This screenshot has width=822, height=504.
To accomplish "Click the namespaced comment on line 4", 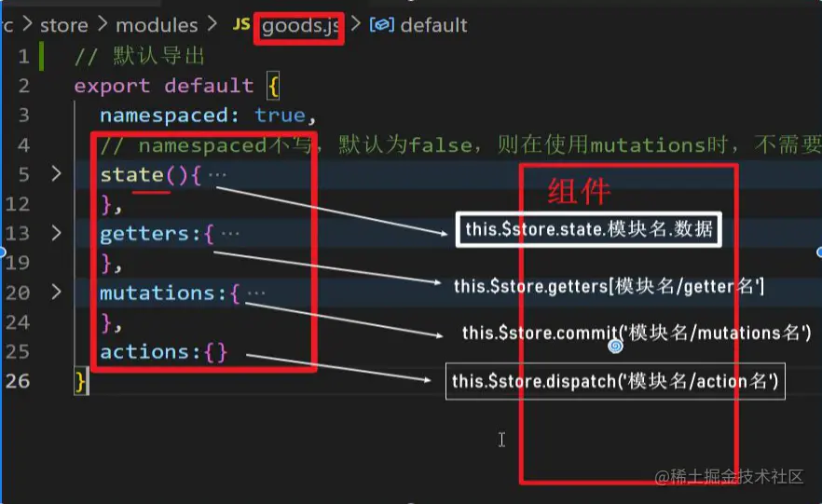I will pos(460,145).
